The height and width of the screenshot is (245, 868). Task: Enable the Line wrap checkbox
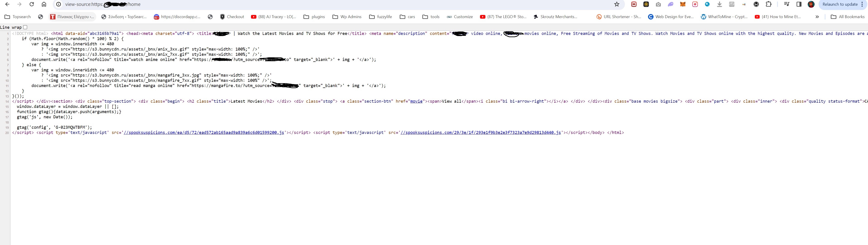click(25, 27)
